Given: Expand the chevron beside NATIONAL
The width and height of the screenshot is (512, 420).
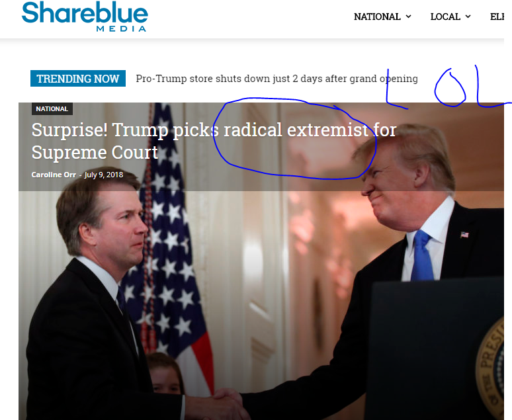Looking at the screenshot, I should (408, 17).
